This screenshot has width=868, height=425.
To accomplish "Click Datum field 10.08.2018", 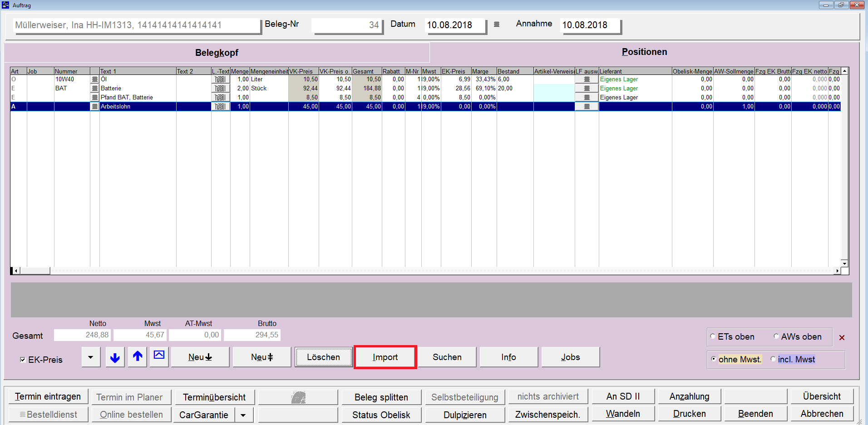I will pos(455,25).
